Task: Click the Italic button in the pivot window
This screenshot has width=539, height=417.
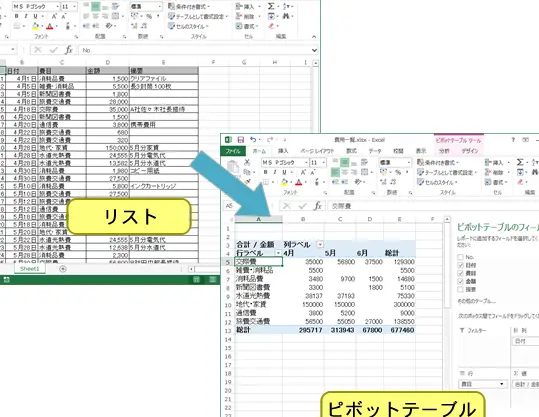Action: pyautogui.click(x=275, y=172)
